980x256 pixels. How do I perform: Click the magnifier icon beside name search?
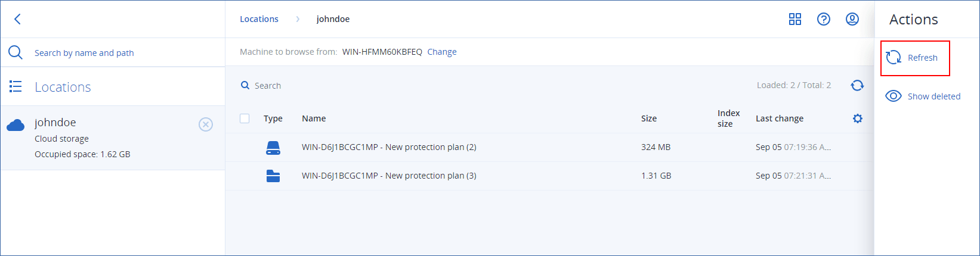coord(16,52)
